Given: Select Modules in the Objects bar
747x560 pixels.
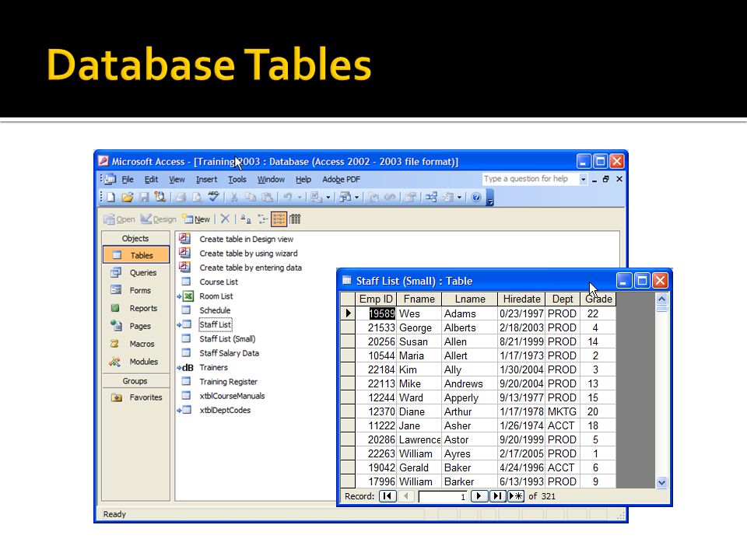Looking at the screenshot, I should click(x=135, y=362).
